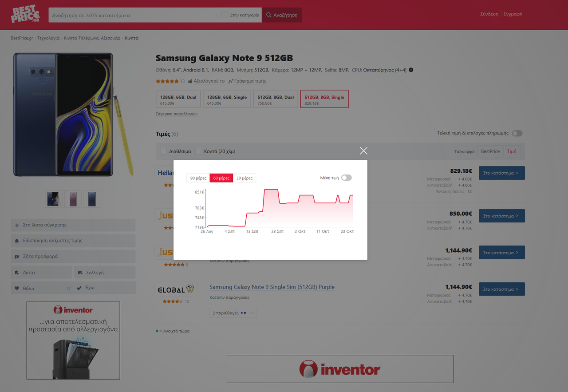Toggle the Μέση τιμή switch
Screen dimensions: 568x392
tap(346, 178)
